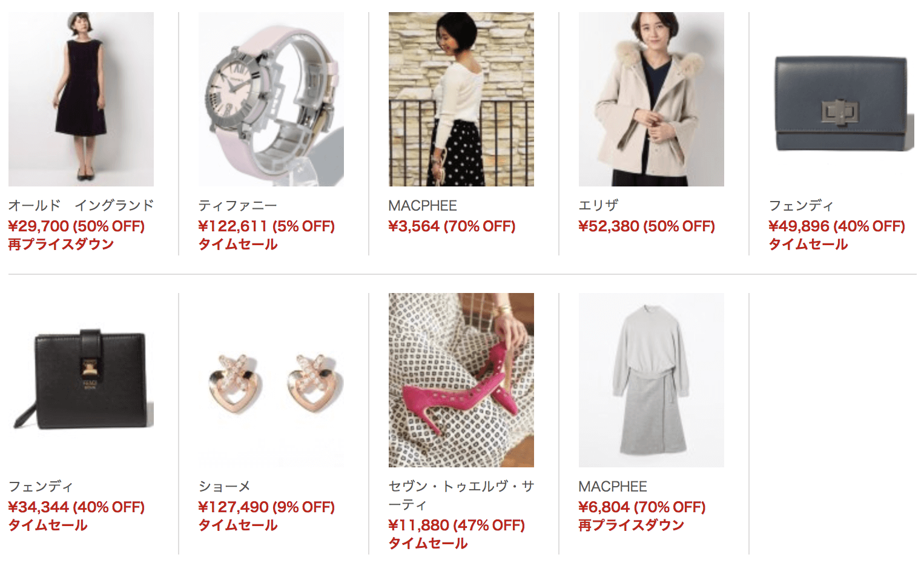This screenshot has width=924, height=563.
Task: Click the オールド イングランド brand name
Action: (x=81, y=206)
